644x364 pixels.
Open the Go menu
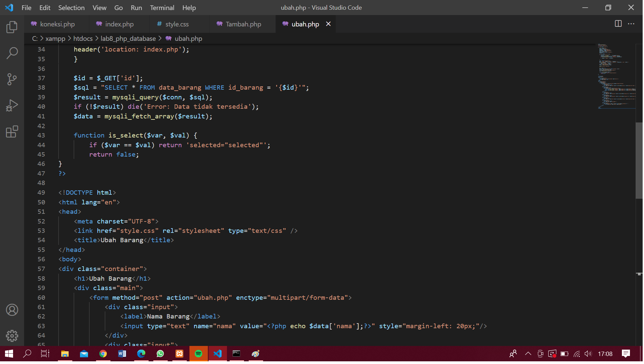coord(118,8)
